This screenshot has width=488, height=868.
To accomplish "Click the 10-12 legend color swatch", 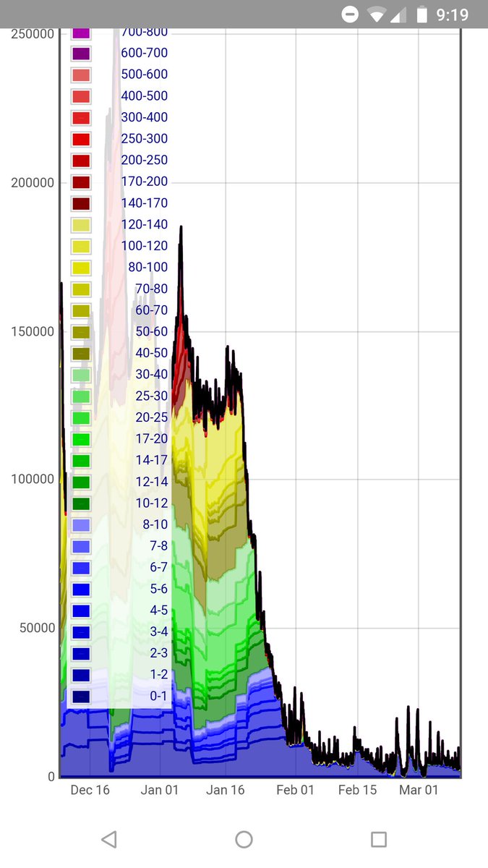I will point(81,503).
